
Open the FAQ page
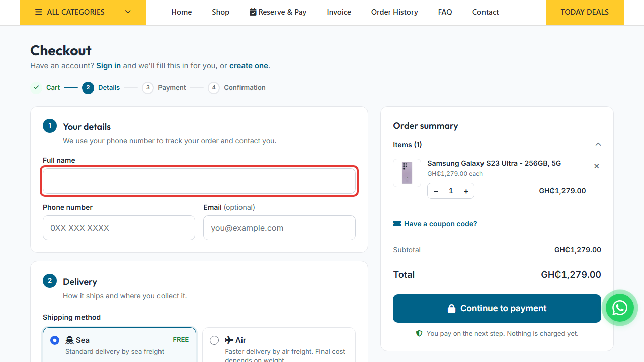(x=445, y=12)
